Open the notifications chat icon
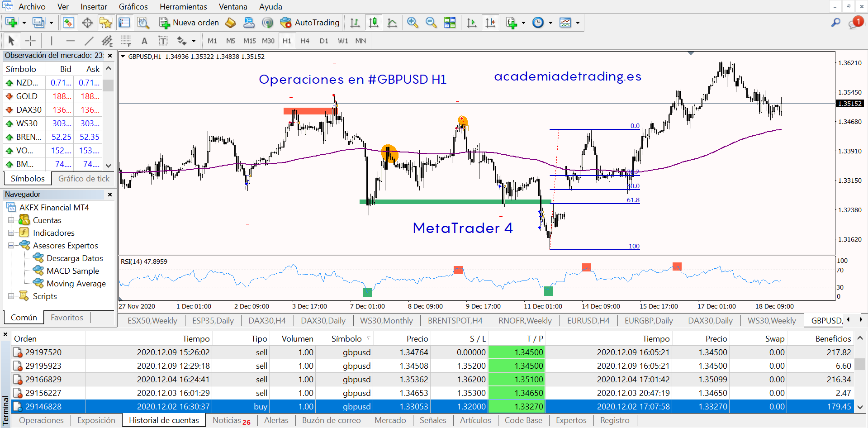868x428 pixels. pos(855,22)
